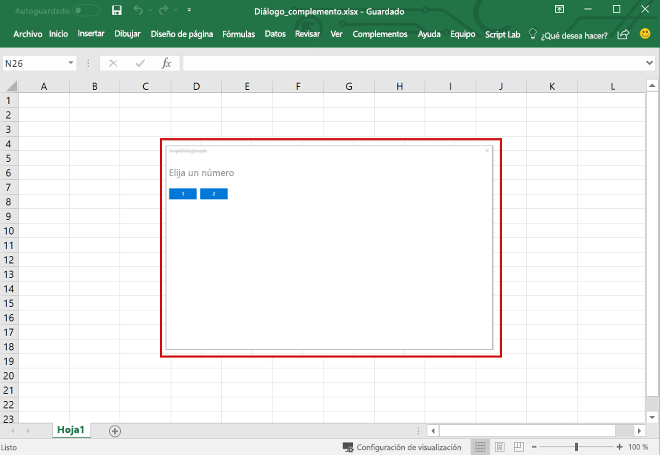Open the Script Lab tab
Screen dimensions: 660x455
503,35
